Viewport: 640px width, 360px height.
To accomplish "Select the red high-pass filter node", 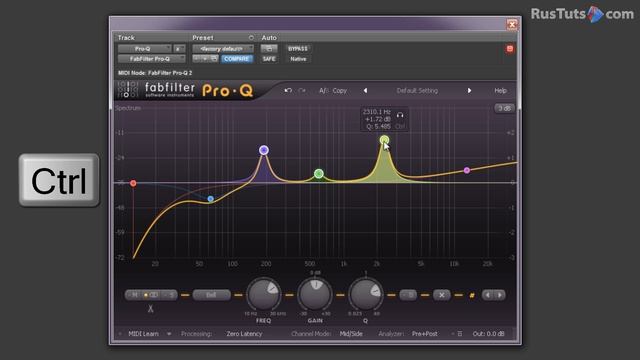I will coord(133,183).
